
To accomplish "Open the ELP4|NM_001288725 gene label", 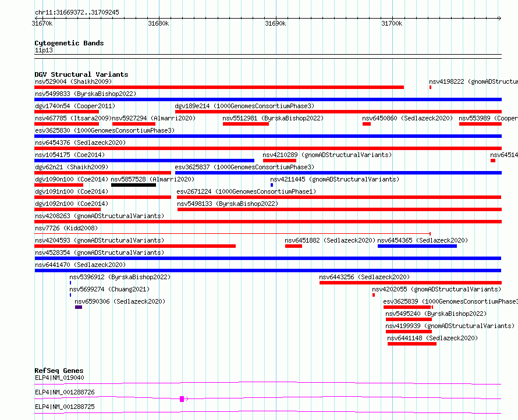I will (65, 407).
